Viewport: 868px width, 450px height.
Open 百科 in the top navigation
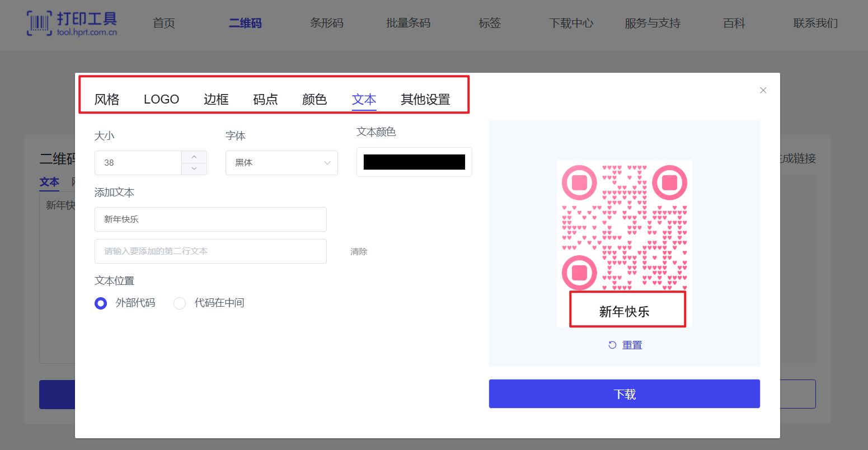[x=734, y=23]
